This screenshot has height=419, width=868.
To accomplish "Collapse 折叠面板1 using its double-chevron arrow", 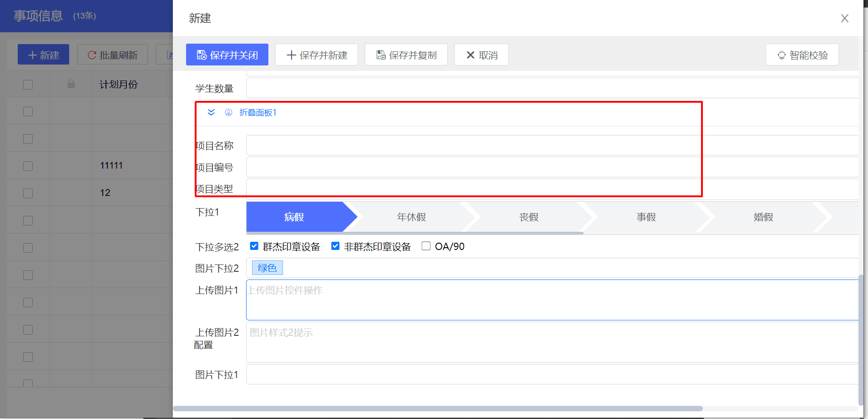I will [211, 112].
